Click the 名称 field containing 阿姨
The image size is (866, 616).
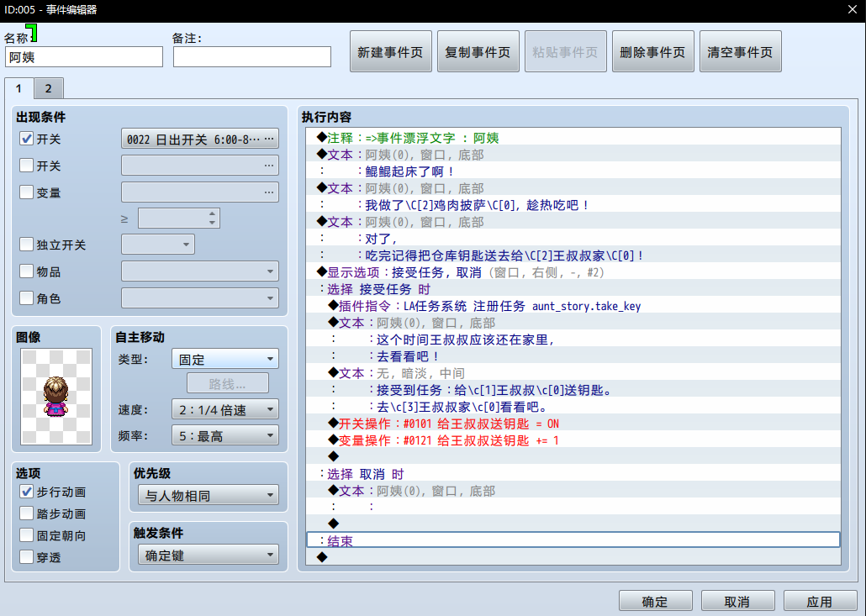pyautogui.click(x=84, y=57)
